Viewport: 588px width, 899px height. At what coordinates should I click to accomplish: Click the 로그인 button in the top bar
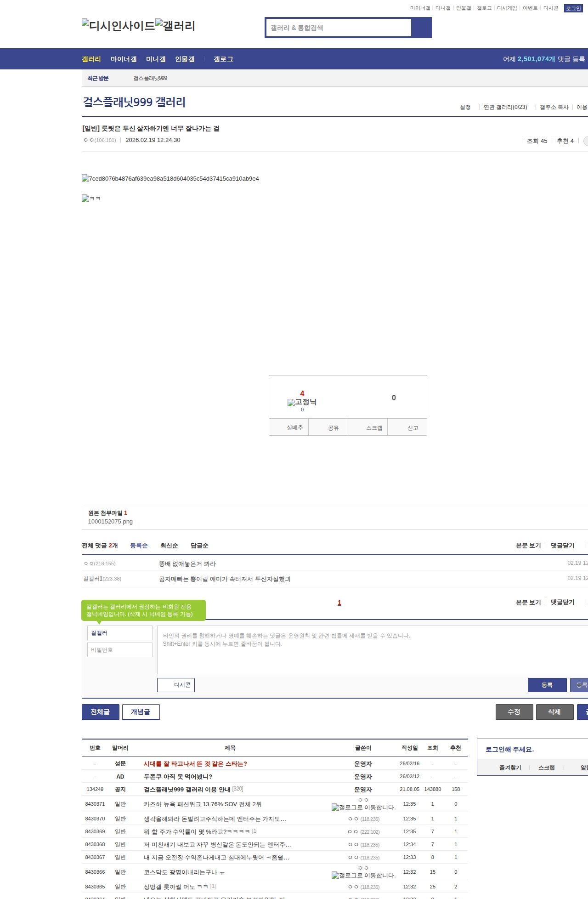tap(573, 8)
